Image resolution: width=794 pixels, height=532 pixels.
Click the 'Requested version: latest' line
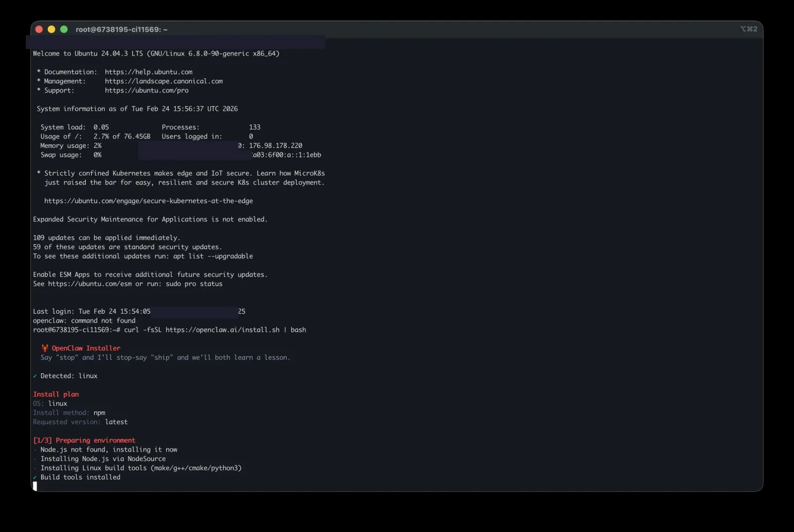pos(80,422)
